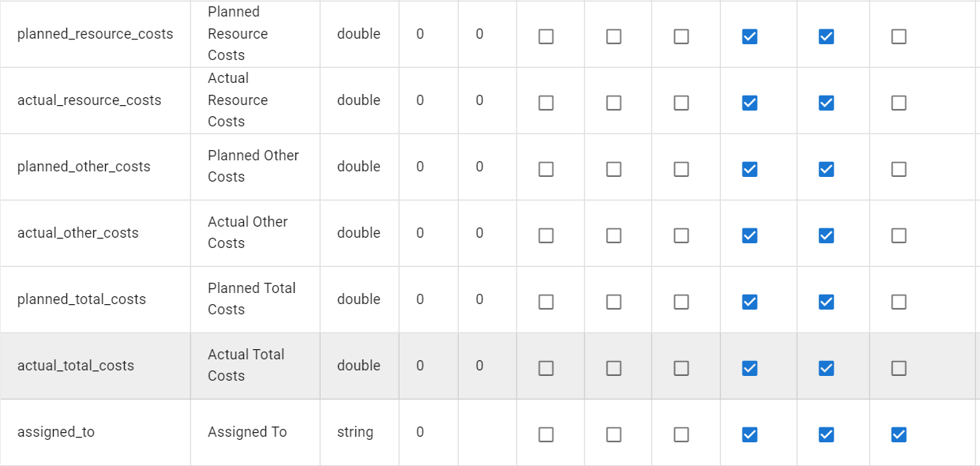Check second checkbox in planned_total_costs row
Image resolution: width=980 pixels, height=466 pixels.
point(614,302)
